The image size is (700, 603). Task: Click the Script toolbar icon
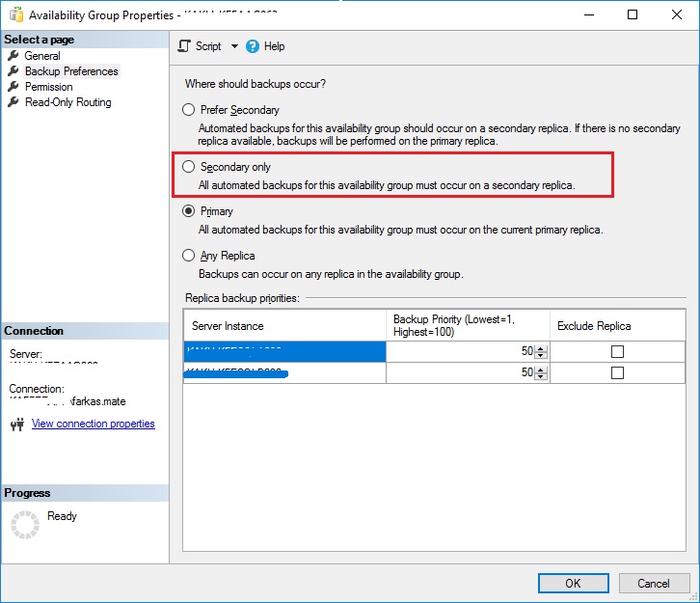[184, 46]
